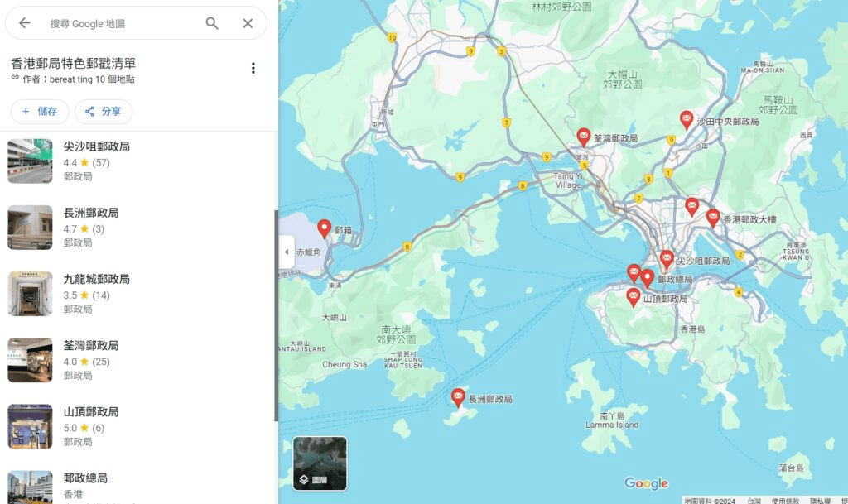Click the search magnifier icon
Viewport: 848px width, 504px height.
click(x=212, y=23)
